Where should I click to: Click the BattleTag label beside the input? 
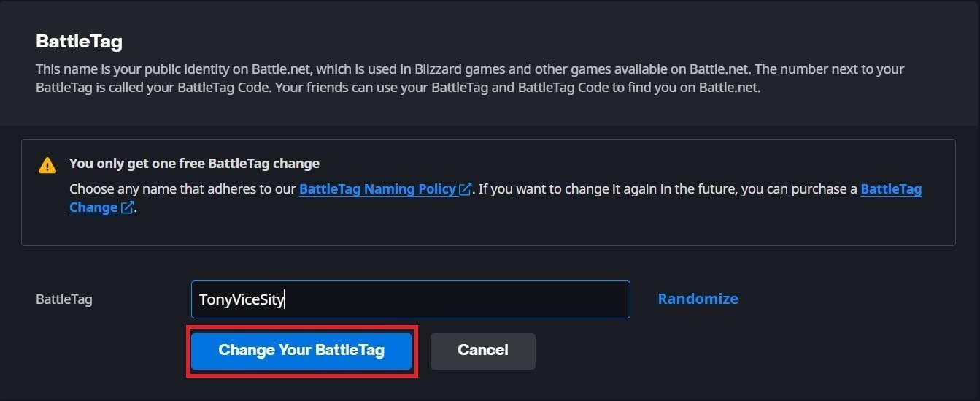(64, 299)
